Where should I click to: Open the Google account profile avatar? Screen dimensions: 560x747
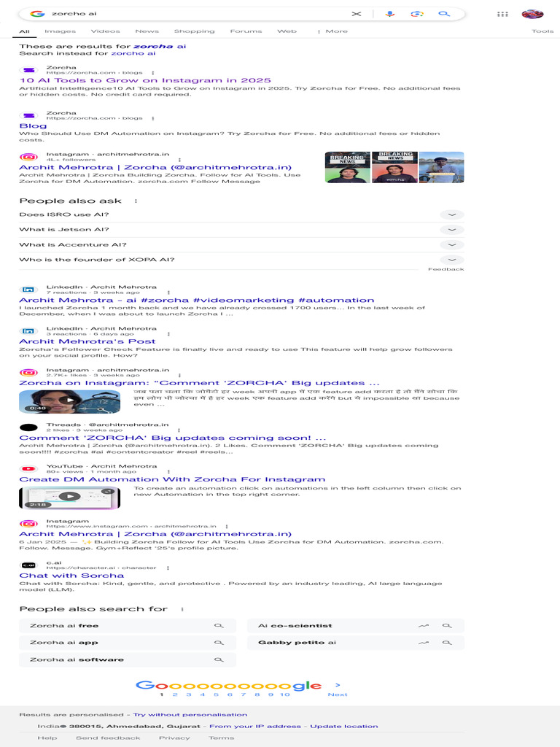point(532,14)
